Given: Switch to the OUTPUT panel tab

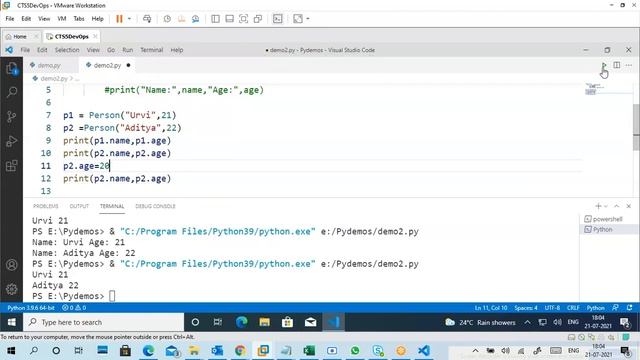Looking at the screenshot, I should click(79, 206).
